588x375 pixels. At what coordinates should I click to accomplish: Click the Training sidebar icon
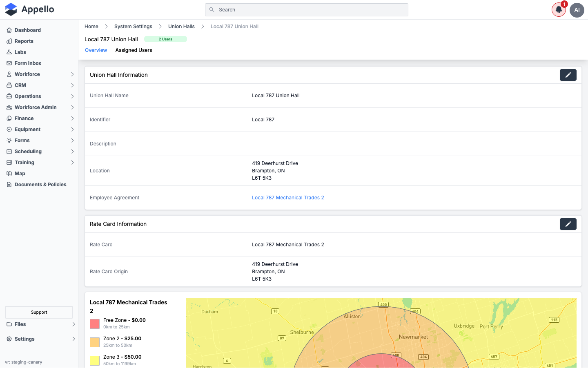(x=9, y=163)
